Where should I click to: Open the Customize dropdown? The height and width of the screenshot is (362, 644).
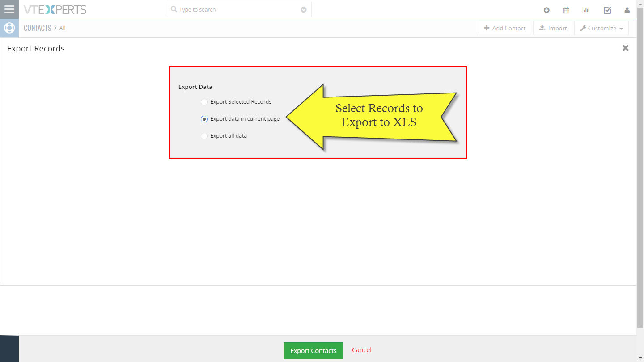click(602, 28)
